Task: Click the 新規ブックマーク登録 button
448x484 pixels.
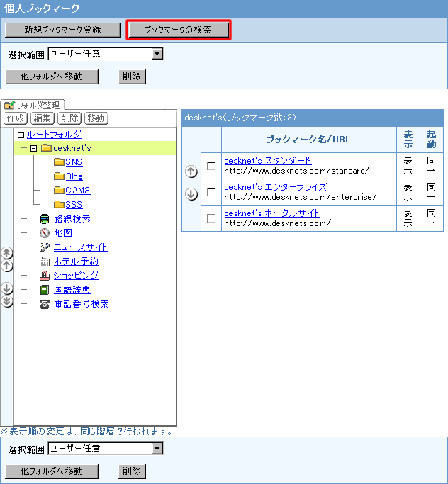Action: pos(62,30)
